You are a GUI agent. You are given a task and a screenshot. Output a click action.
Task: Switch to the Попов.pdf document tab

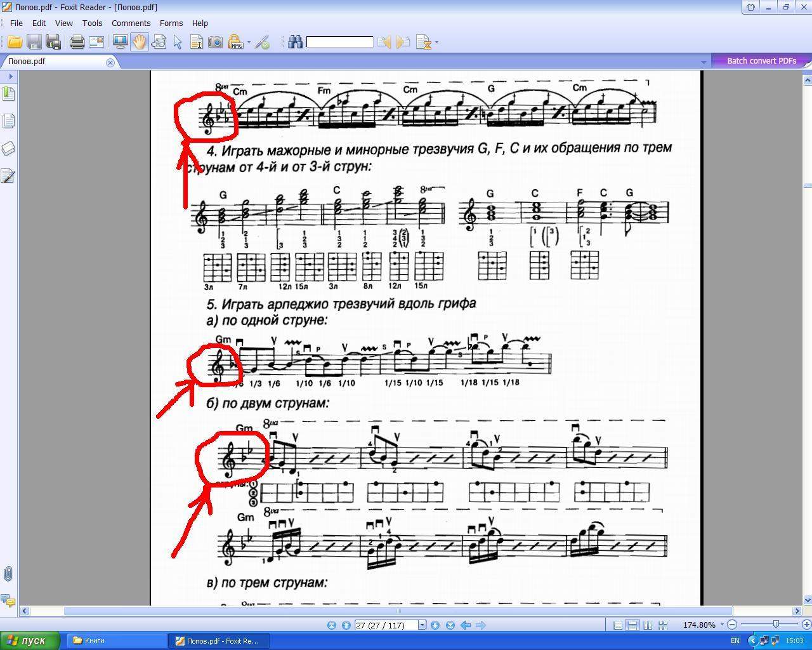pyautogui.click(x=58, y=62)
